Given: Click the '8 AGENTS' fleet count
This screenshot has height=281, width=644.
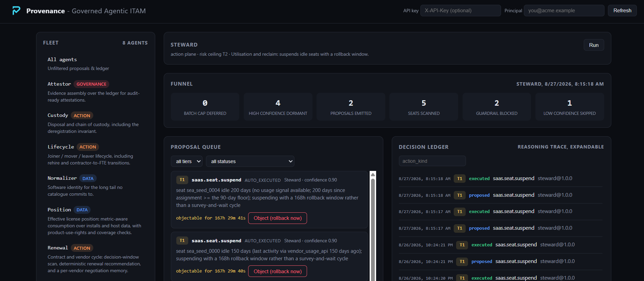Looking at the screenshot, I should (x=135, y=43).
